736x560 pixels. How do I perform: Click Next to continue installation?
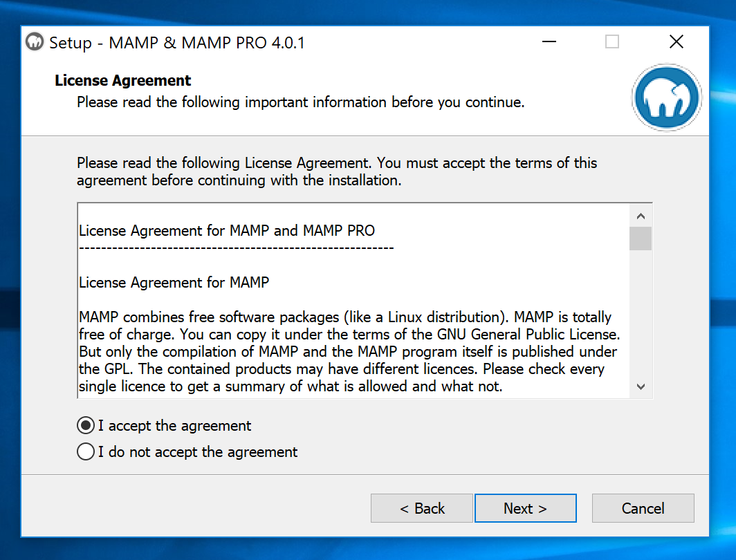(x=525, y=508)
